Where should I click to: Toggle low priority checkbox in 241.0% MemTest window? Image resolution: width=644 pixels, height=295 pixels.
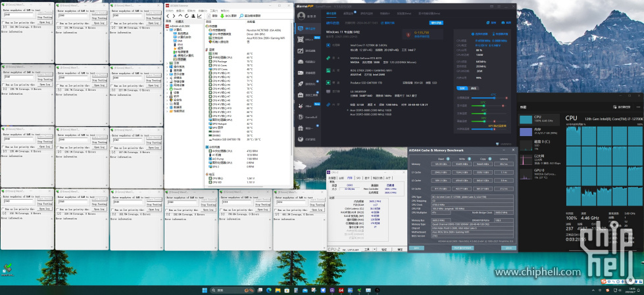coord(3,22)
